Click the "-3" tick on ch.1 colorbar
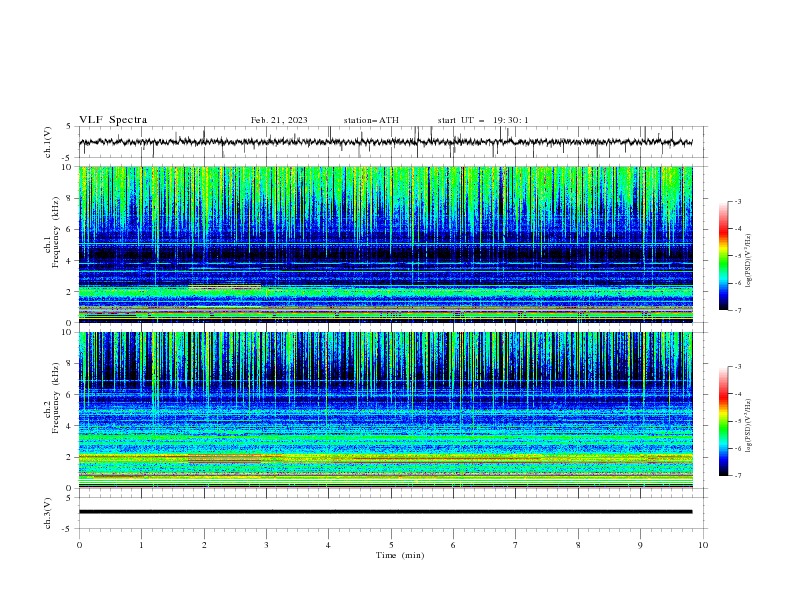The image size is (792, 612). [737, 201]
